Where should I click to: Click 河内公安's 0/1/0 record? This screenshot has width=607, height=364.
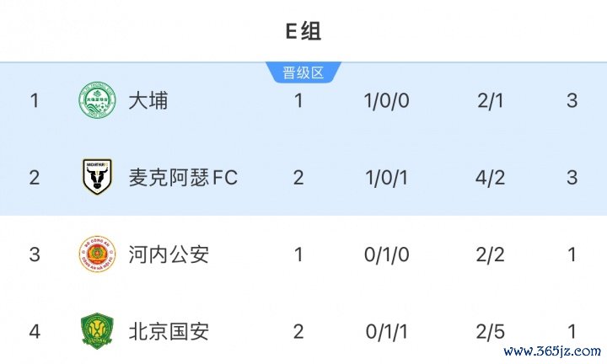[386, 254]
